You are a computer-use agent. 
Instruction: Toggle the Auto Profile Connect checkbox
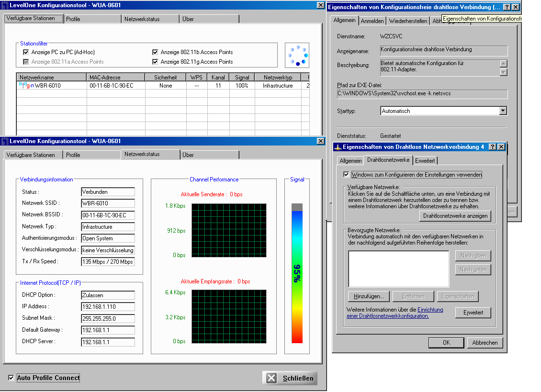pyautogui.click(x=11, y=378)
